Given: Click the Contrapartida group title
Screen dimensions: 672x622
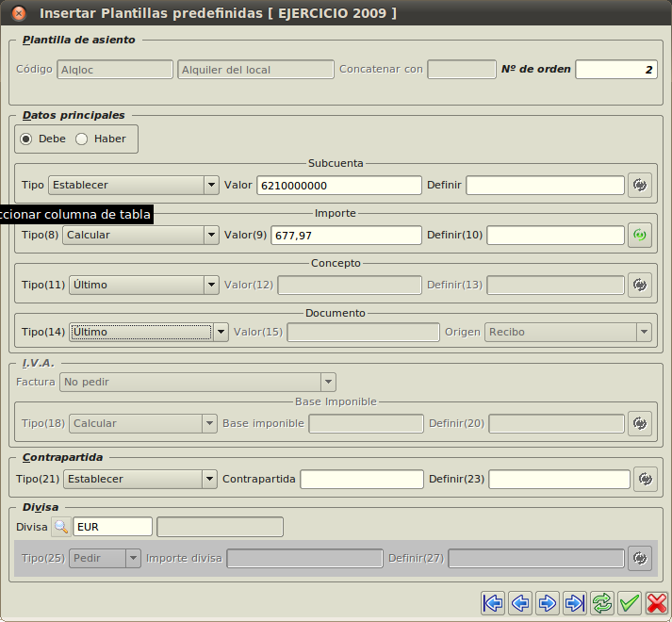Looking at the screenshot, I should point(62,457).
